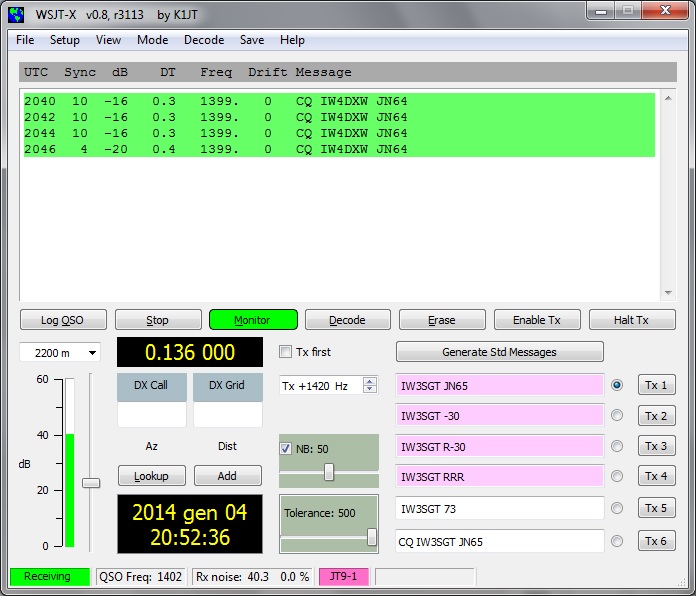Screen dimensions: 696x596
Task: Click the IW3SGT 73 message field
Action: coord(500,509)
